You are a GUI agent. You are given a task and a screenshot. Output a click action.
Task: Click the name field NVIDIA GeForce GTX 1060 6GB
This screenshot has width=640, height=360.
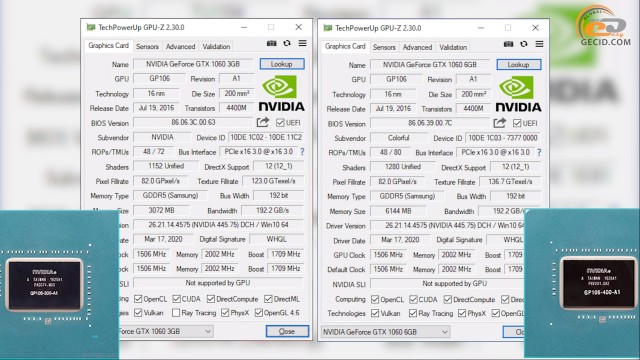[430, 65]
